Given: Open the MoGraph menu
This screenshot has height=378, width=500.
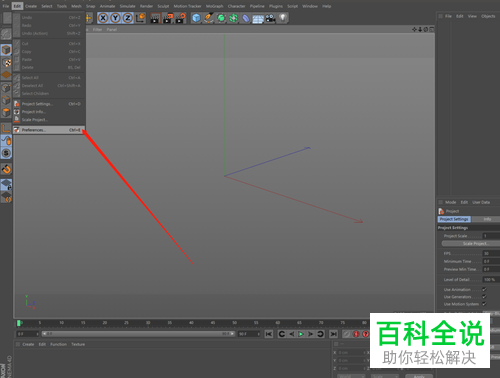Looking at the screenshot, I should [x=214, y=6].
